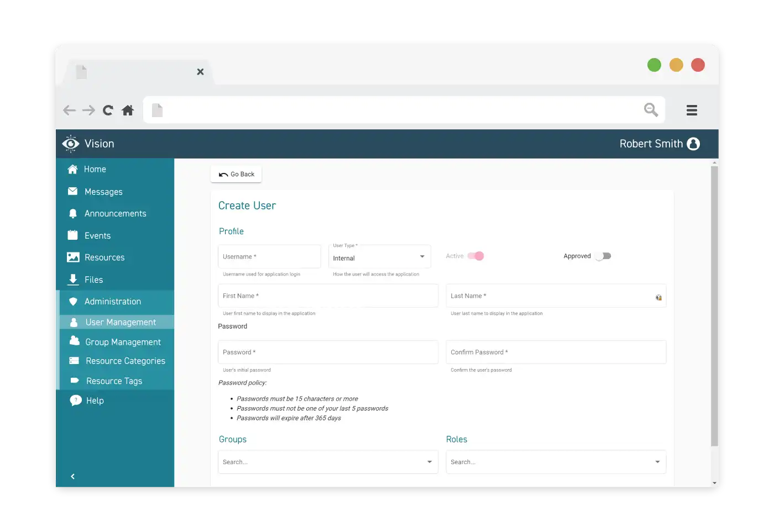Close the browser tab

coord(200,72)
